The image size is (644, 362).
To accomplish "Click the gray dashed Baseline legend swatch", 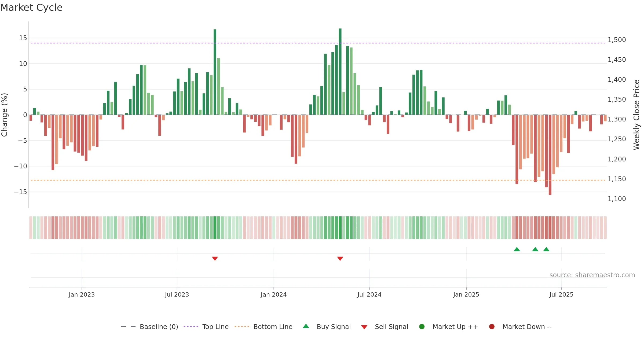I will tap(128, 327).
